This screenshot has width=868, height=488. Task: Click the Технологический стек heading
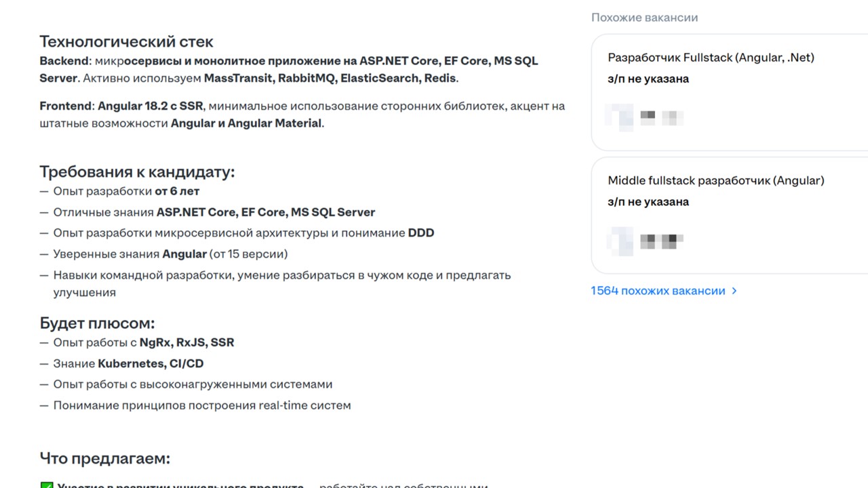pos(126,41)
